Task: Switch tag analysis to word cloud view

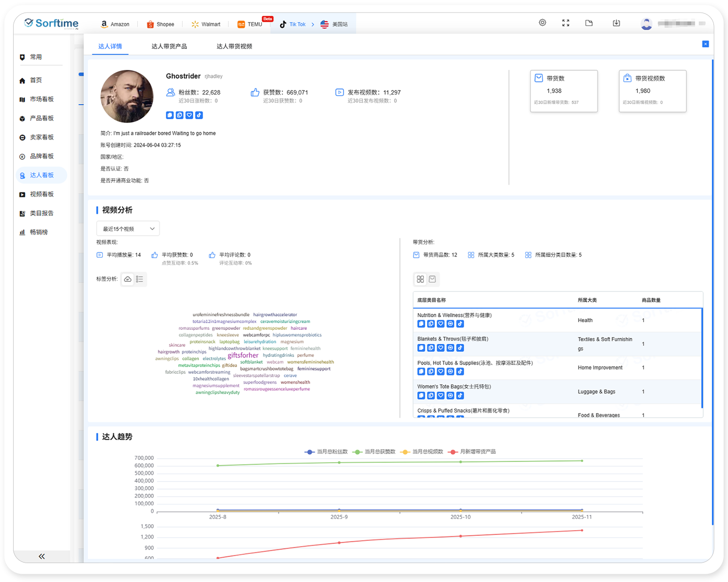Action: 128,279
